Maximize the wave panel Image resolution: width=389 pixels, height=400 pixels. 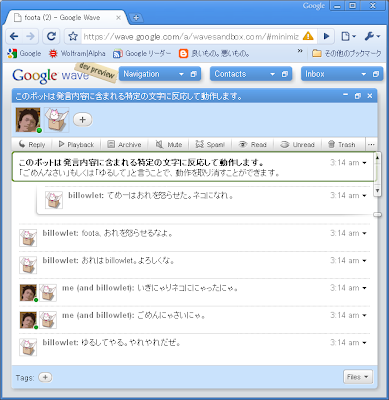[358, 96]
